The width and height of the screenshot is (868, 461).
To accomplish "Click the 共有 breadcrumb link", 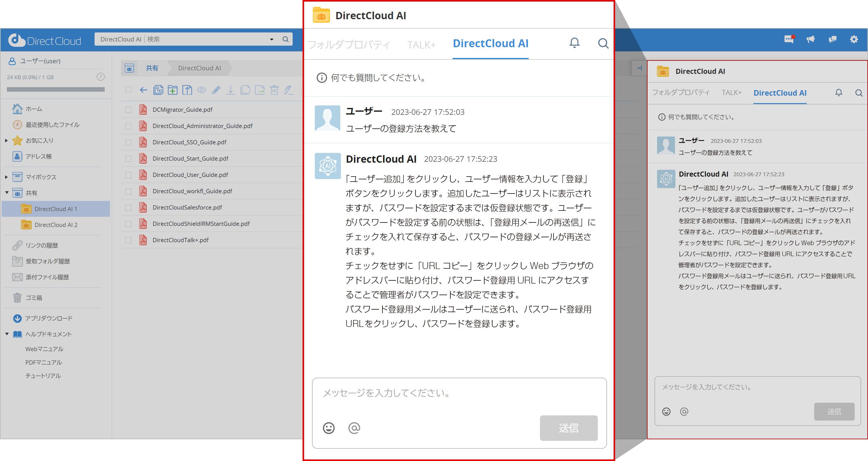I will pos(152,68).
